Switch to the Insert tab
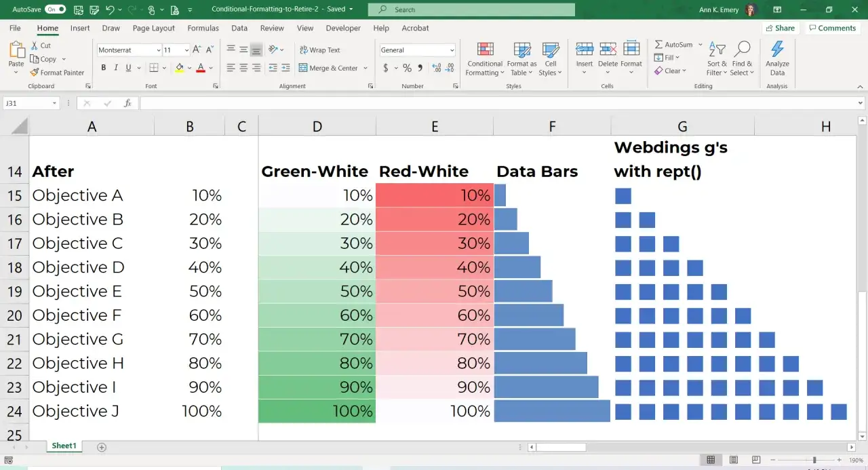 point(80,28)
